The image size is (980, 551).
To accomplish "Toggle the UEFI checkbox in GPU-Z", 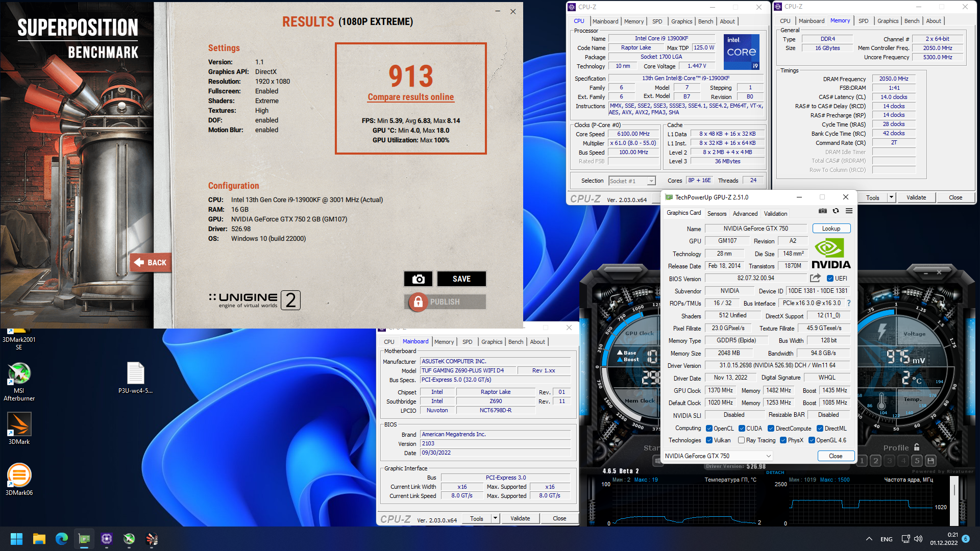I will point(830,279).
